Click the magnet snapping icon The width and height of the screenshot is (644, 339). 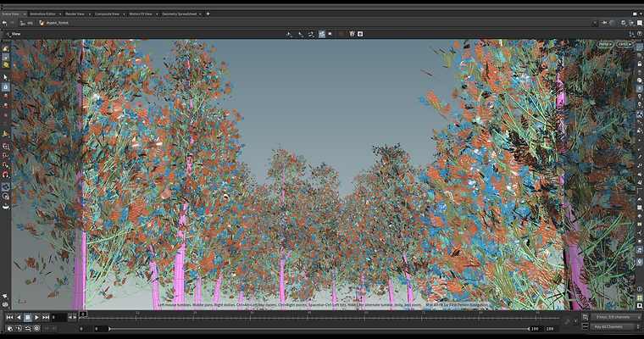5,175
